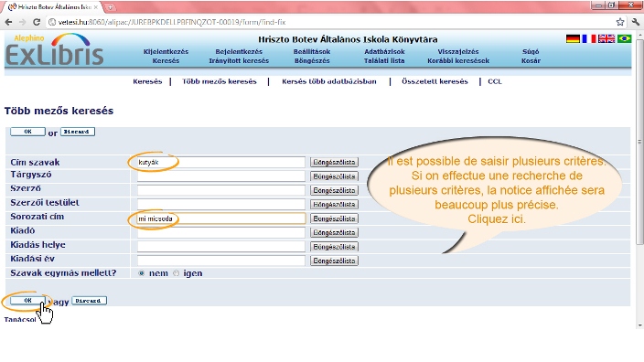644x362 pixels.
Task: Open Beállítások in the top menu
Action: (312, 52)
